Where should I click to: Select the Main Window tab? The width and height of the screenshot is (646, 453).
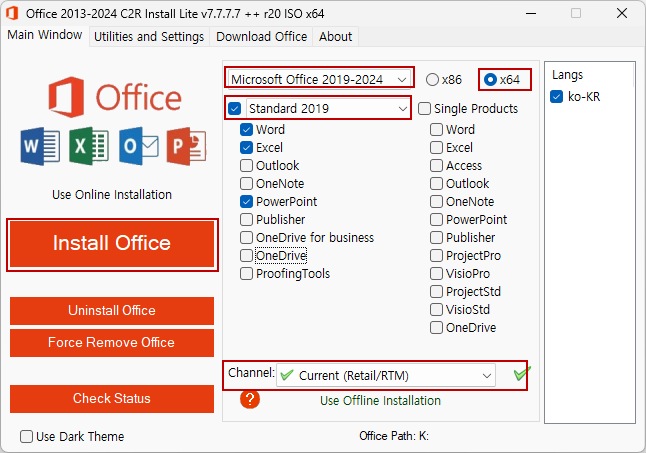tap(44, 35)
